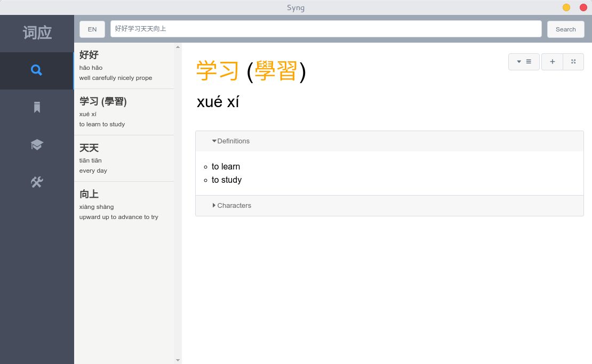Click the orange simplified 学习 headword

(x=218, y=71)
